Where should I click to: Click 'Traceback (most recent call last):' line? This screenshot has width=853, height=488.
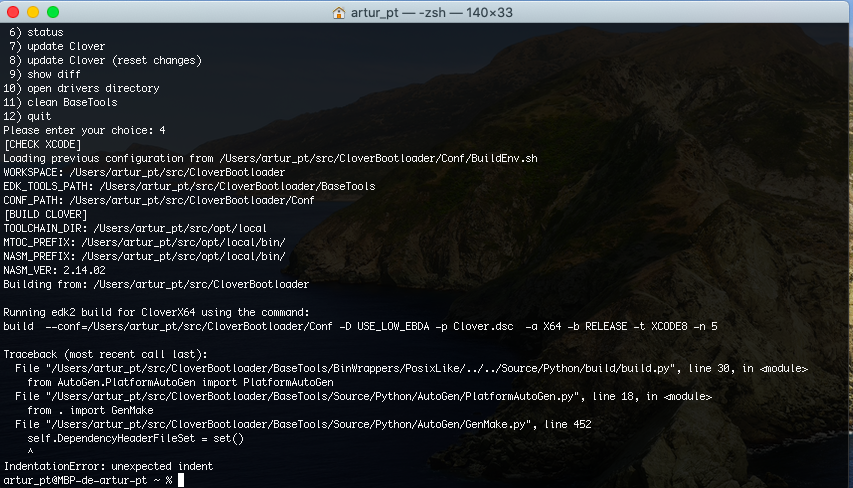[x=105, y=354]
